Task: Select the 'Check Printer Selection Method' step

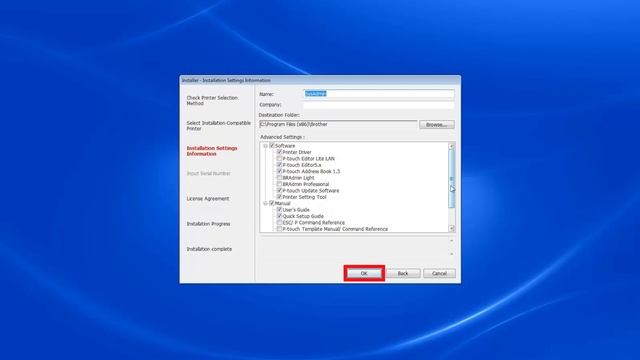Action: [212, 100]
